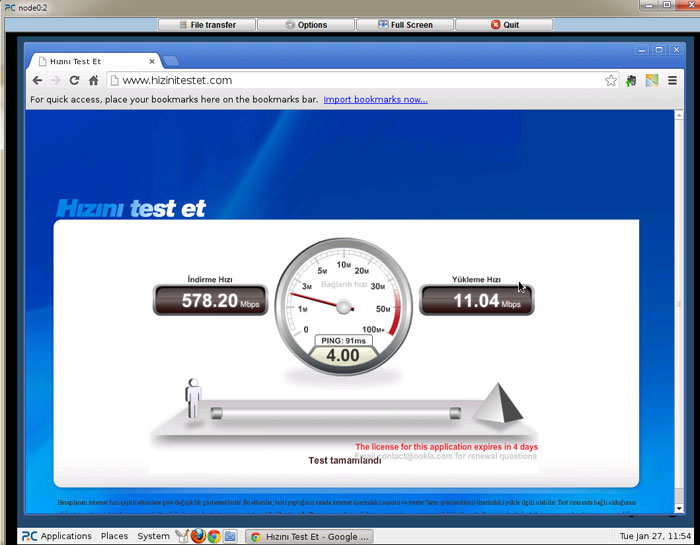700x545 pixels.
Task: Open the Options button in viewer toolbar
Action: [x=306, y=25]
